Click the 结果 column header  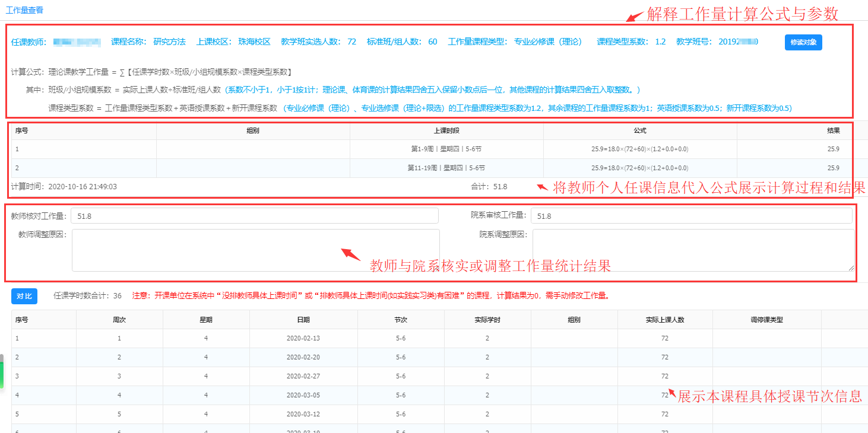coord(833,130)
